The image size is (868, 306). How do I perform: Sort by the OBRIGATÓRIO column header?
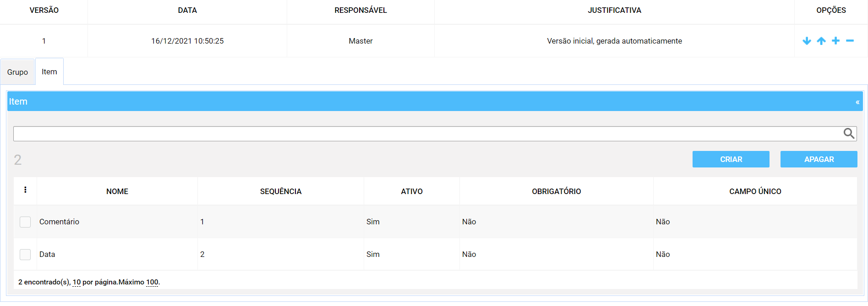[557, 191]
